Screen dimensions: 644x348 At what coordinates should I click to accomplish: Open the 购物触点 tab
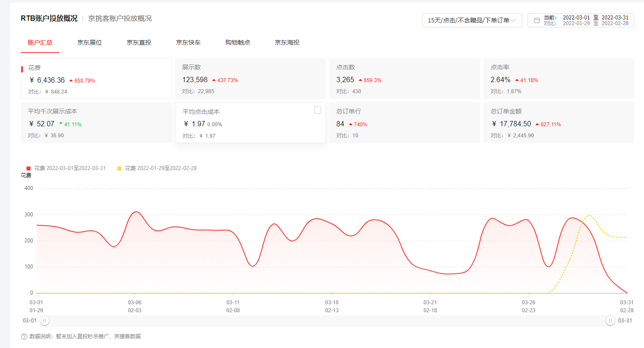click(238, 42)
